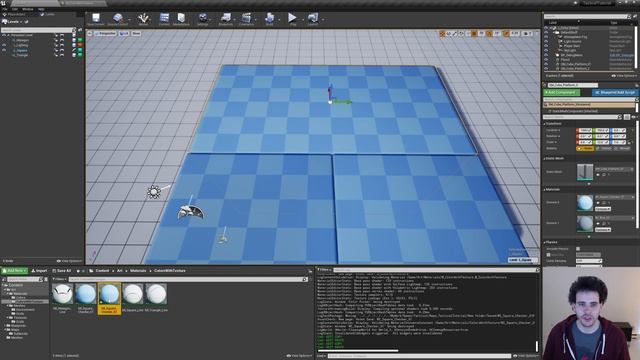This screenshot has height=360, width=640.
Task: Open the Help menu
Action: 41,9
